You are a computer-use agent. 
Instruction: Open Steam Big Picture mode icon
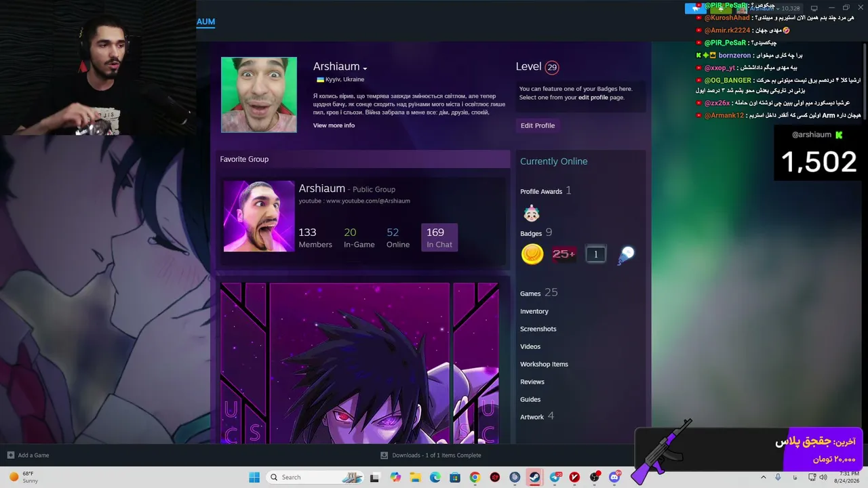click(x=814, y=8)
